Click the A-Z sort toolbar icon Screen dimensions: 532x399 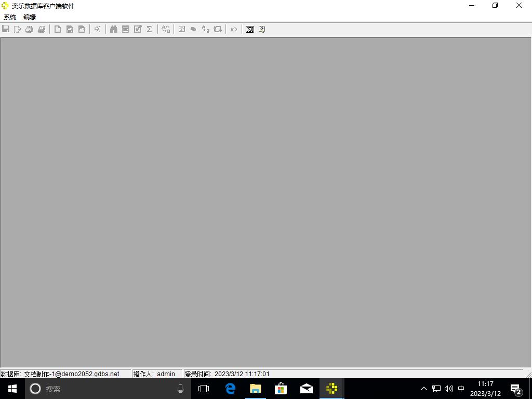[x=206, y=29]
